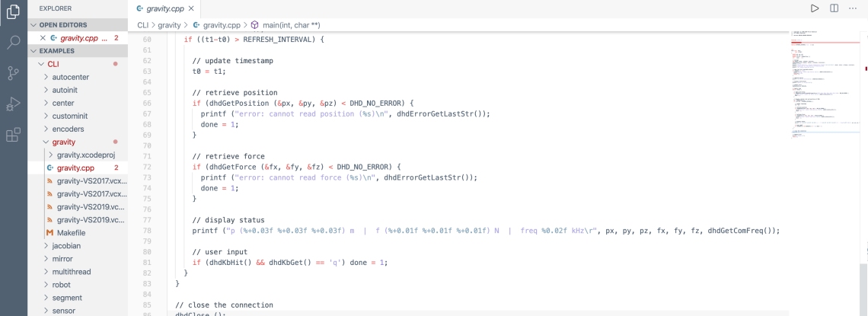Screen dimensions: 868x316
Task: Open the Source Control view icon
Action: [x=14, y=74]
